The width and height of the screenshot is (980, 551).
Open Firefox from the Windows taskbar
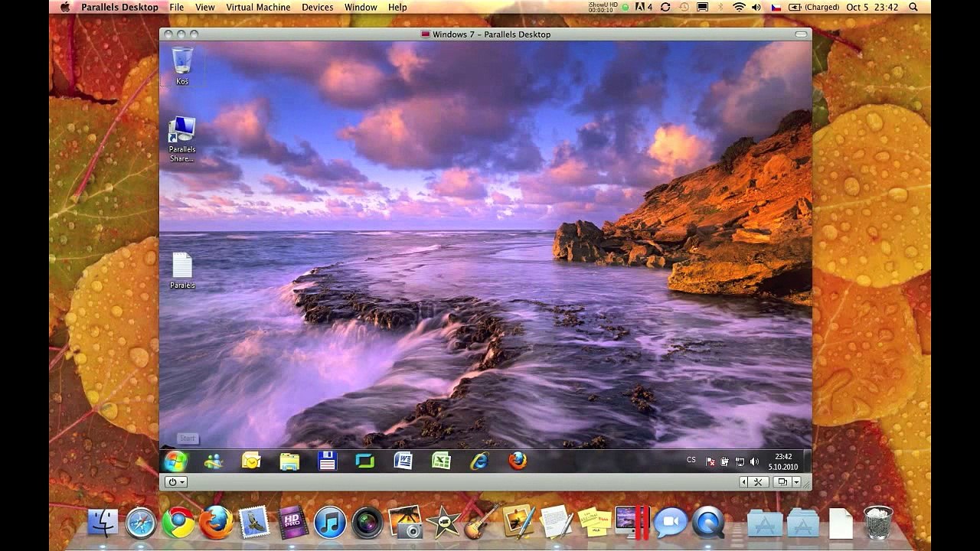518,461
